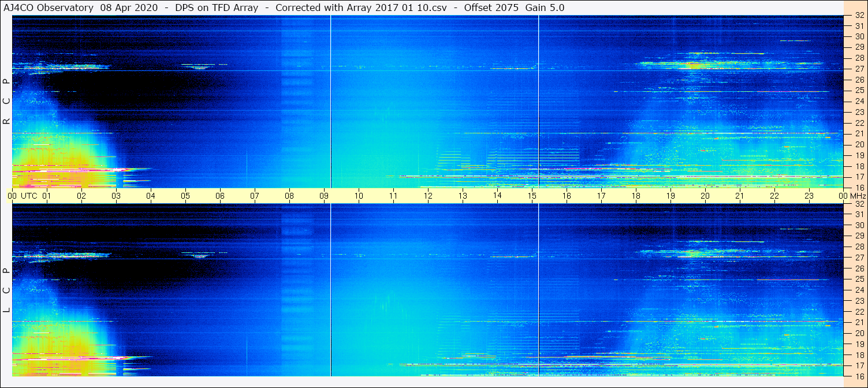Click the "MHz" unit label on time axis
Viewport: 868px width, 388px height.
[857, 196]
